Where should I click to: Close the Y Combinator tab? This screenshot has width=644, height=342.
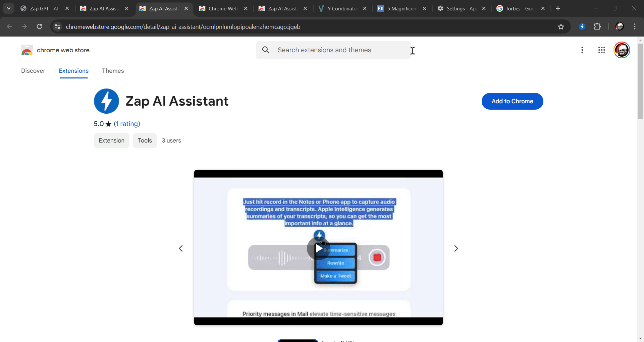pyautogui.click(x=365, y=8)
